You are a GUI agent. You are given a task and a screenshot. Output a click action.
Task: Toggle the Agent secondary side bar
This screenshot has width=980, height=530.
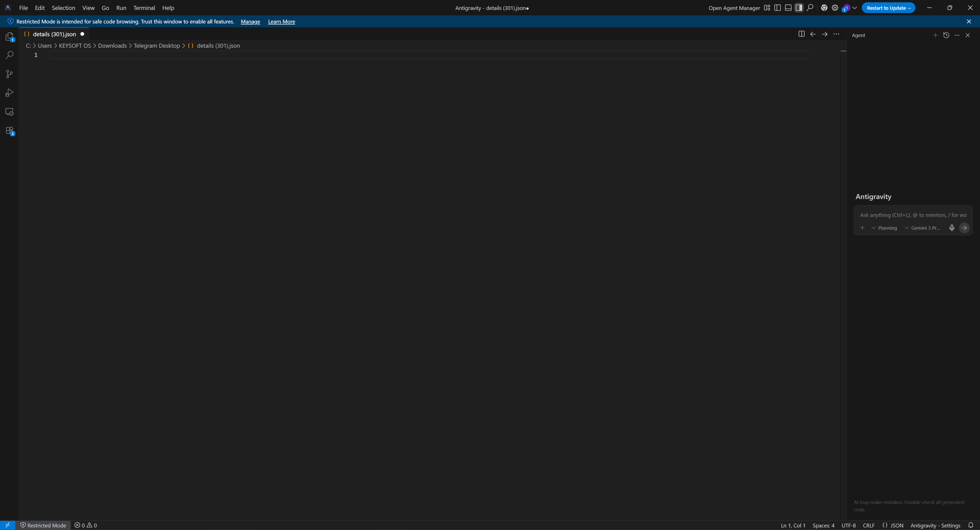pos(799,8)
